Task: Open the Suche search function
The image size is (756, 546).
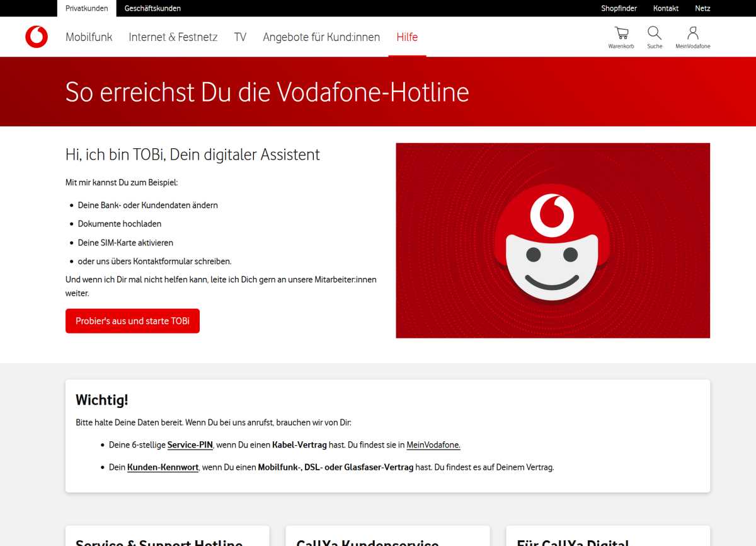Action: click(655, 33)
